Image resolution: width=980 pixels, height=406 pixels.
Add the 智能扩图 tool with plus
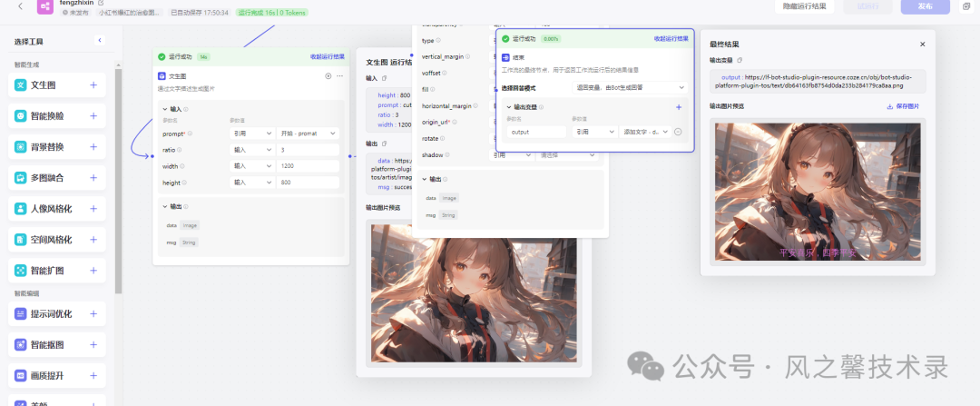click(93, 271)
